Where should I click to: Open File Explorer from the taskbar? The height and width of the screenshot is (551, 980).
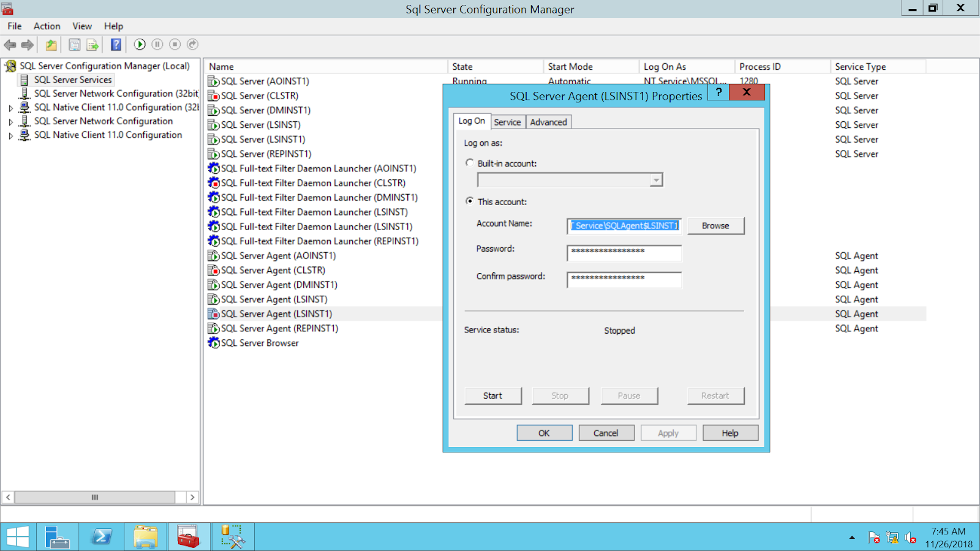(145, 537)
